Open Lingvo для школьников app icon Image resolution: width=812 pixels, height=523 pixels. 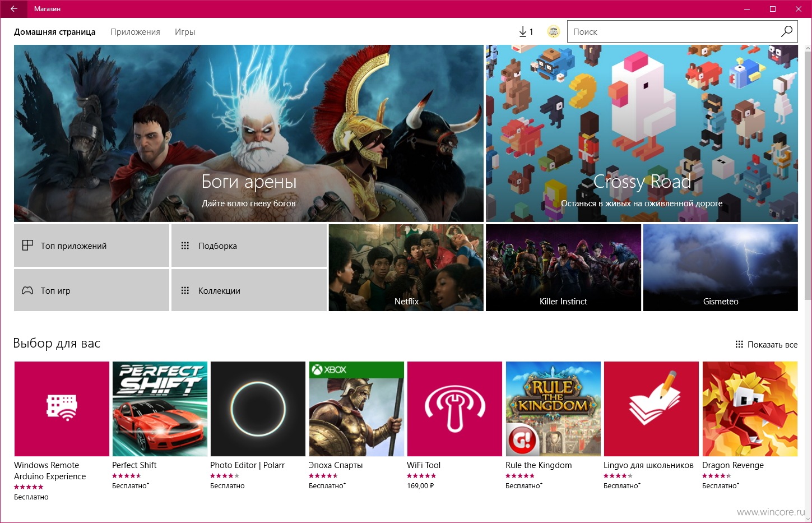click(651, 409)
